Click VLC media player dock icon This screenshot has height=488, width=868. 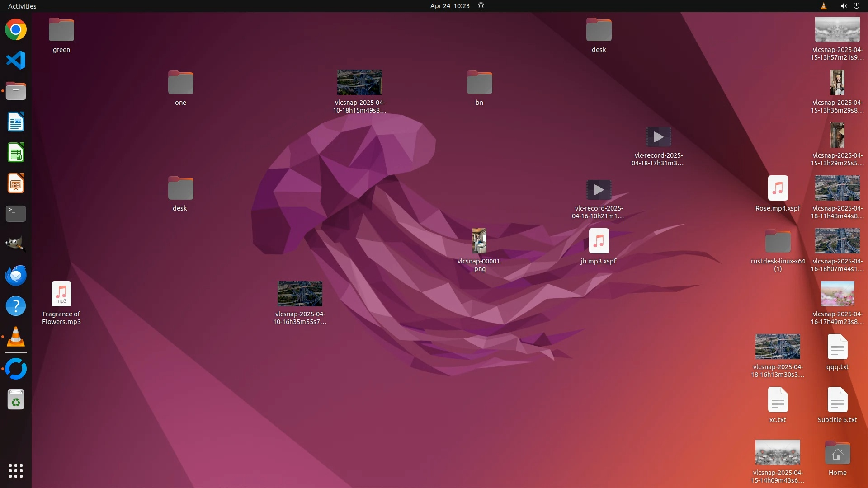click(16, 337)
